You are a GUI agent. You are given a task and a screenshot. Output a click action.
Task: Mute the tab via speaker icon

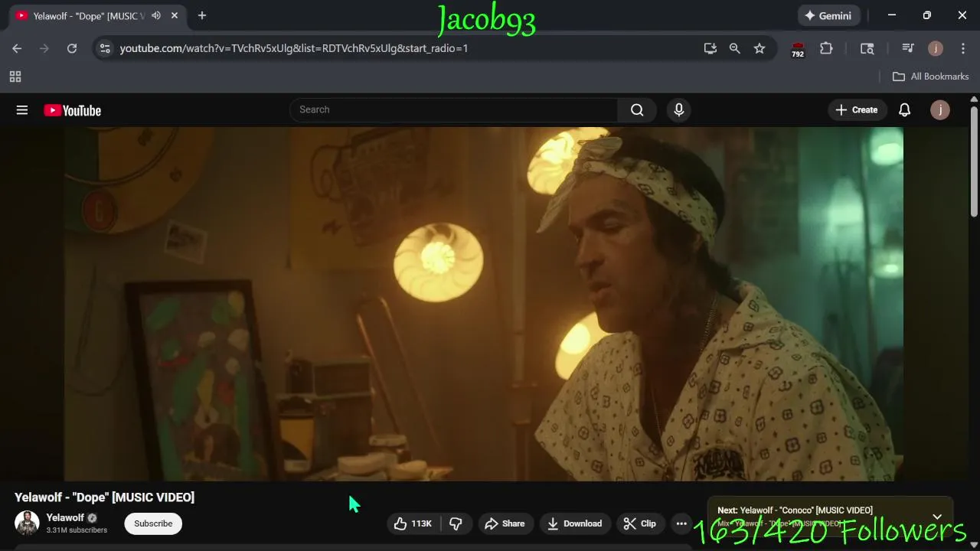tap(156, 15)
